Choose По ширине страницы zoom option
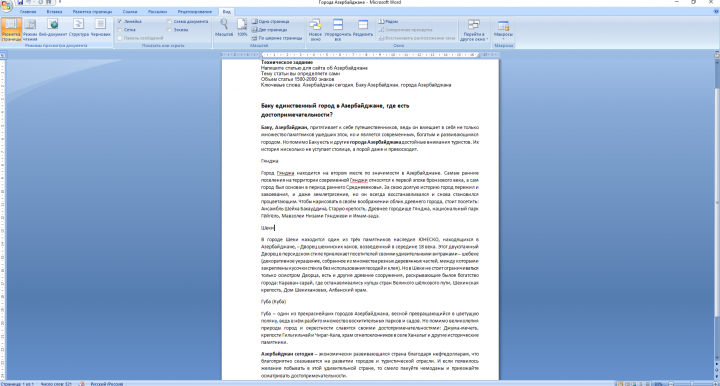720x386 pixels. tap(277, 38)
